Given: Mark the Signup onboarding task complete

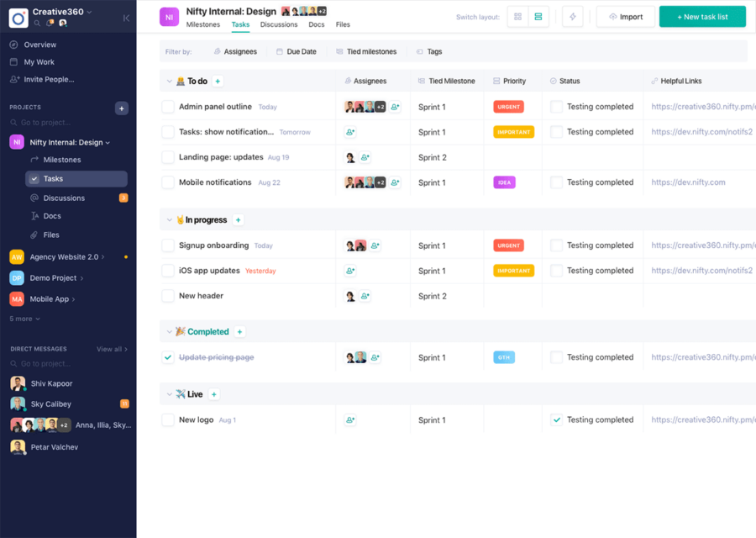Looking at the screenshot, I should (168, 245).
